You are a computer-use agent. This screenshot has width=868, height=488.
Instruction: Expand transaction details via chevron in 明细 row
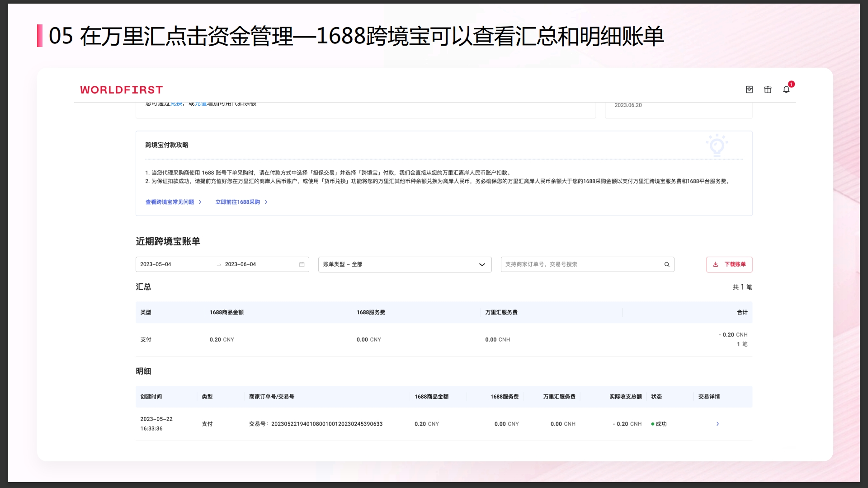pos(717,424)
